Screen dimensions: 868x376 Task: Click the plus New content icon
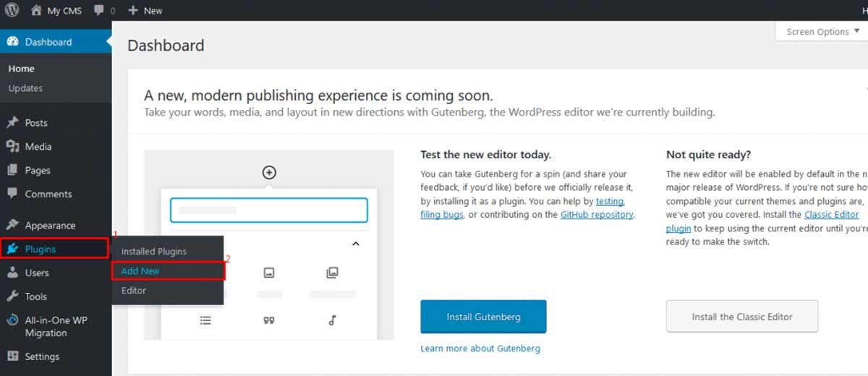pos(132,11)
